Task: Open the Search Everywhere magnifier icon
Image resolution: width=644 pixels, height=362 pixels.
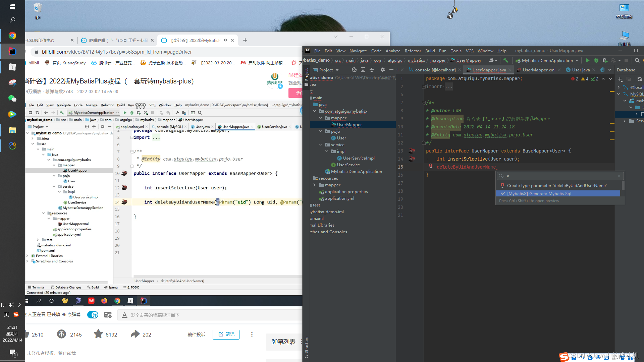Action: click(637, 60)
